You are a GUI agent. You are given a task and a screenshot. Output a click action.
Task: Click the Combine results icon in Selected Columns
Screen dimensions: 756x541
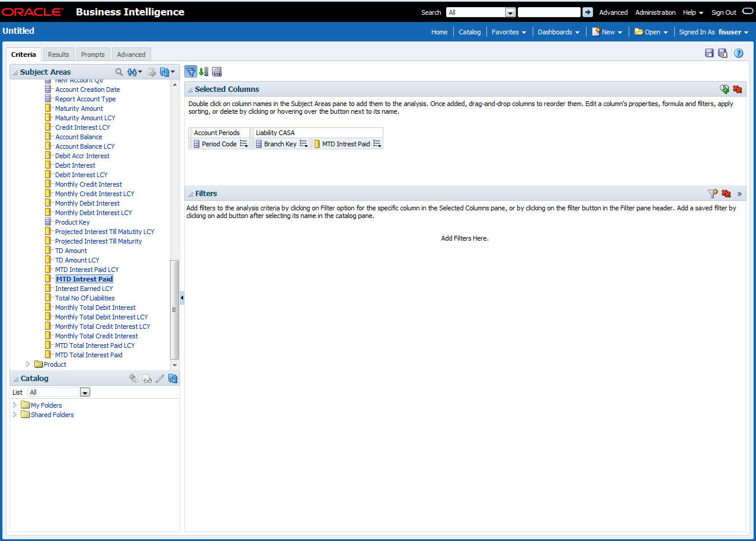pyautogui.click(x=725, y=89)
